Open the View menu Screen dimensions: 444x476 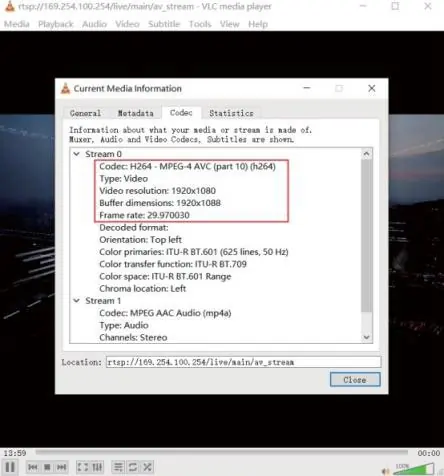[x=230, y=24]
